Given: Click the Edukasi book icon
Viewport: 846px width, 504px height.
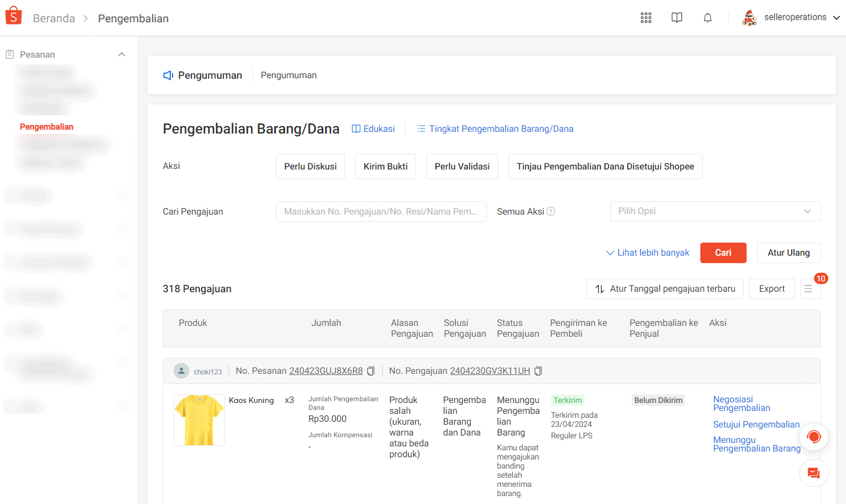Looking at the screenshot, I should pyautogui.click(x=356, y=128).
